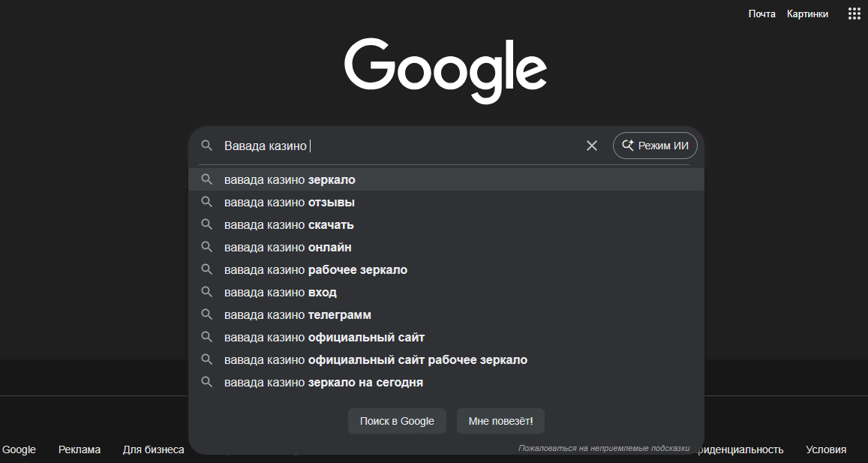Select suggestion 'вавада казино скачать'
Screen dimensions: 868x463
290,224
